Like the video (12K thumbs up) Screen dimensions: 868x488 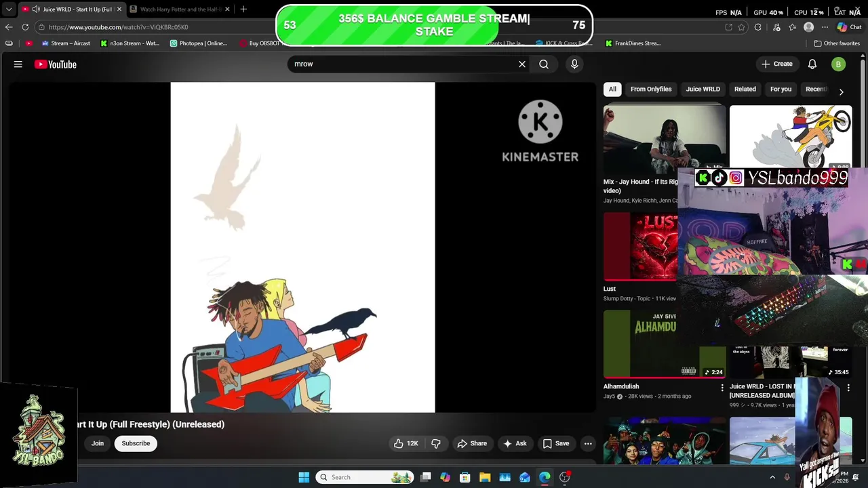click(406, 443)
